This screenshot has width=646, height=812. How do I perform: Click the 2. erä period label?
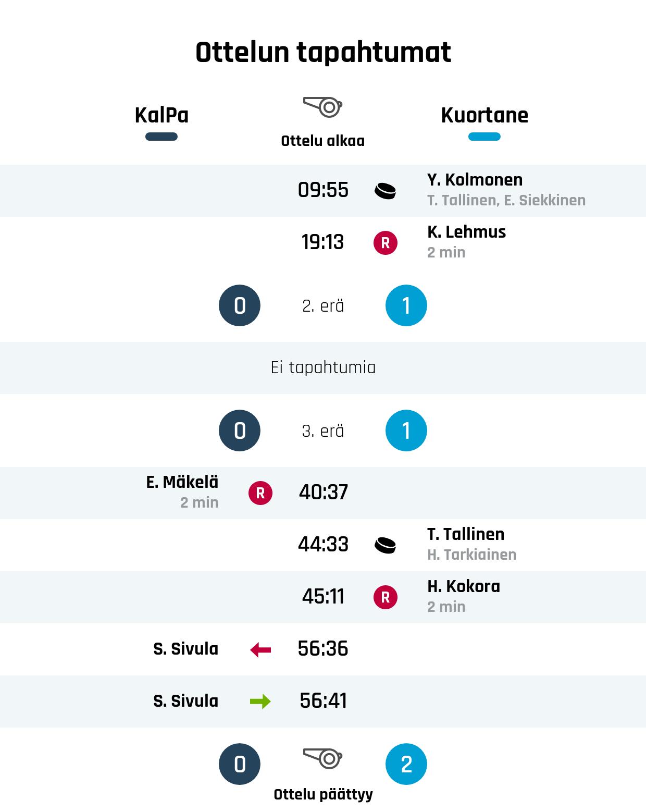[323, 306]
